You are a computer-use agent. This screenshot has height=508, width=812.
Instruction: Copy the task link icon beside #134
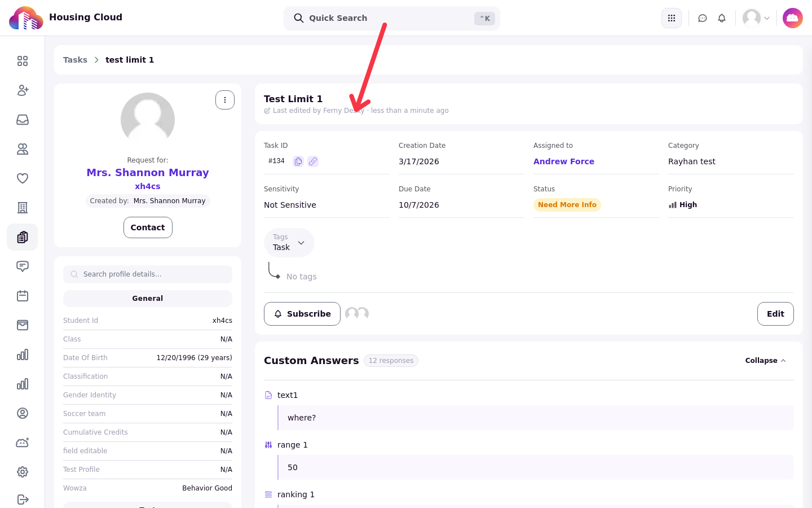tap(313, 161)
